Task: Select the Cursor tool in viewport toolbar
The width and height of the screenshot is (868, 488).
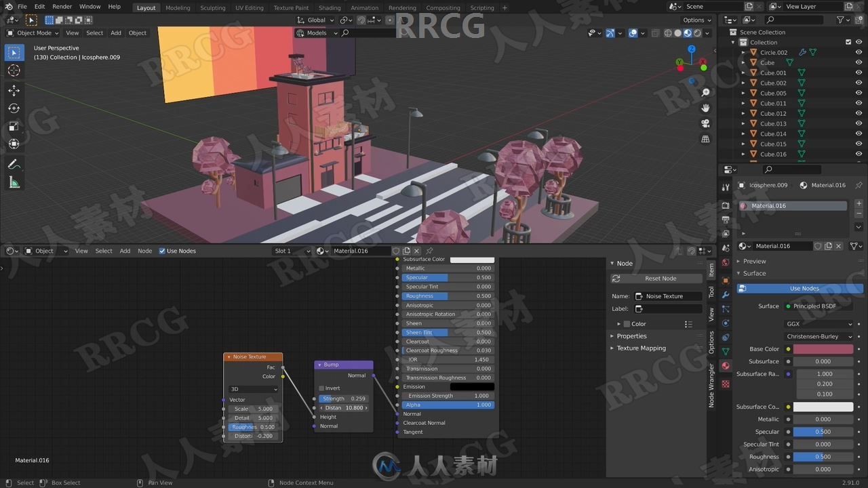Action: point(14,70)
